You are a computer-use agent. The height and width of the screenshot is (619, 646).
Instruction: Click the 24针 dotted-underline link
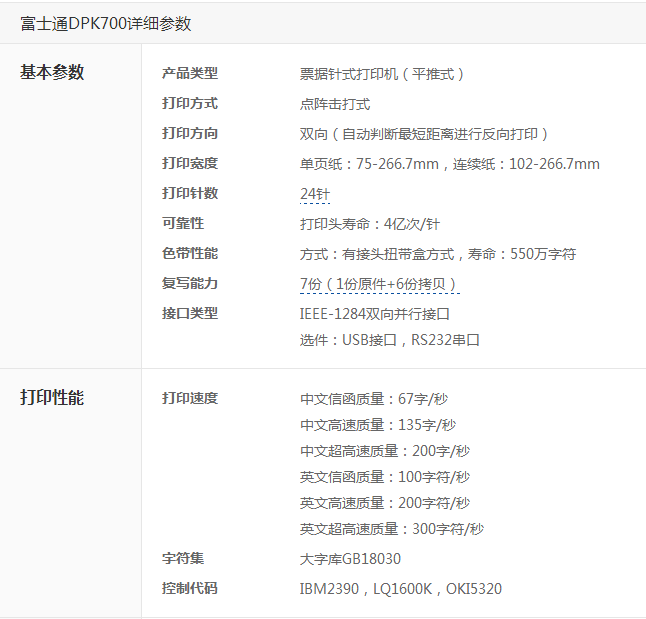click(315, 194)
